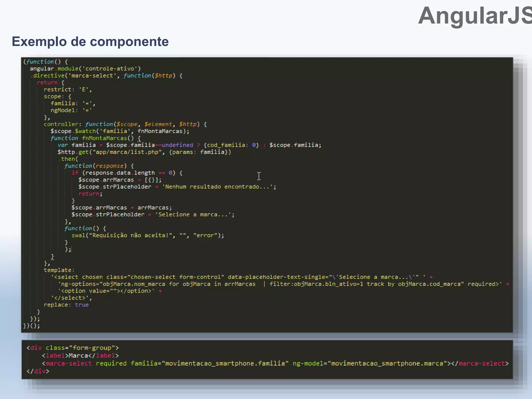Click the ".directive('marca-select'" line
532x399 pixels.
[106, 76]
